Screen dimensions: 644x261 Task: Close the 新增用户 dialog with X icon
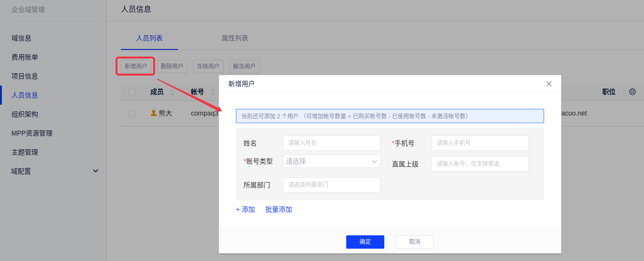coord(549,84)
